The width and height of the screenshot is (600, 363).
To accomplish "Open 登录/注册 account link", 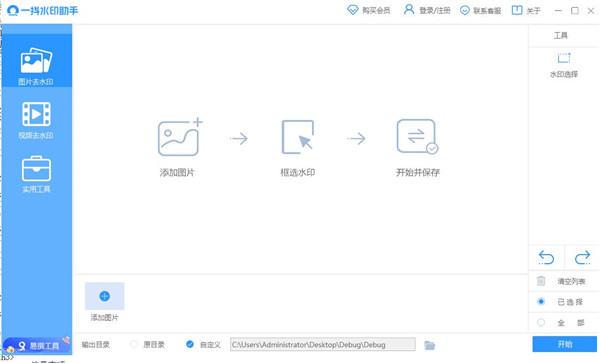I will [434, 11].
